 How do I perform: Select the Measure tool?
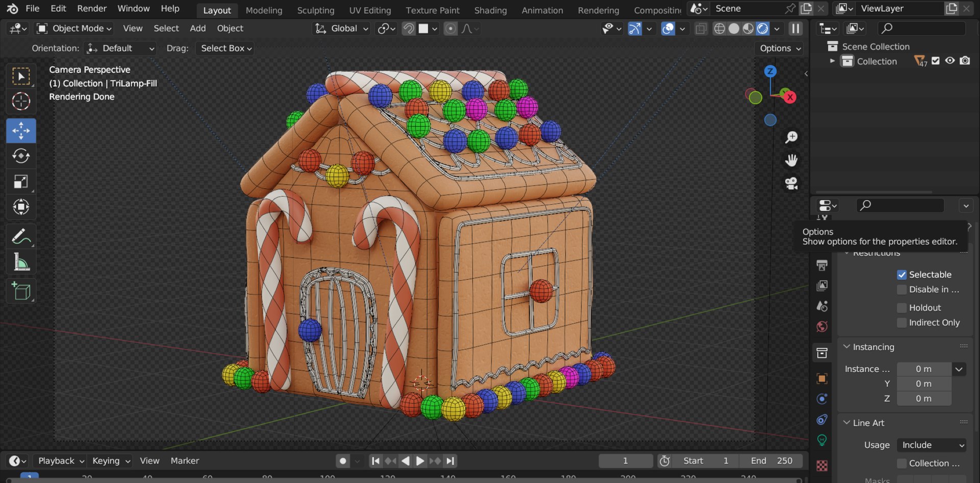(x=21, y=262)
